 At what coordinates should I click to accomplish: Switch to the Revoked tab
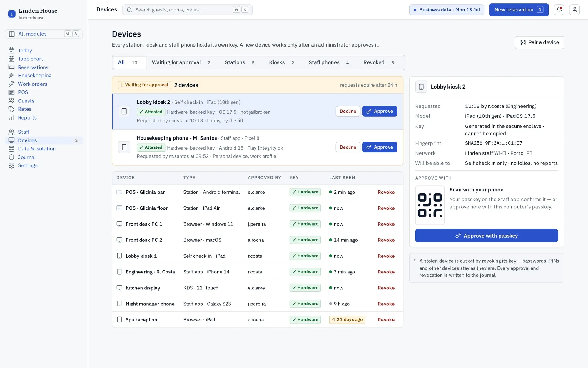point(379,62)
